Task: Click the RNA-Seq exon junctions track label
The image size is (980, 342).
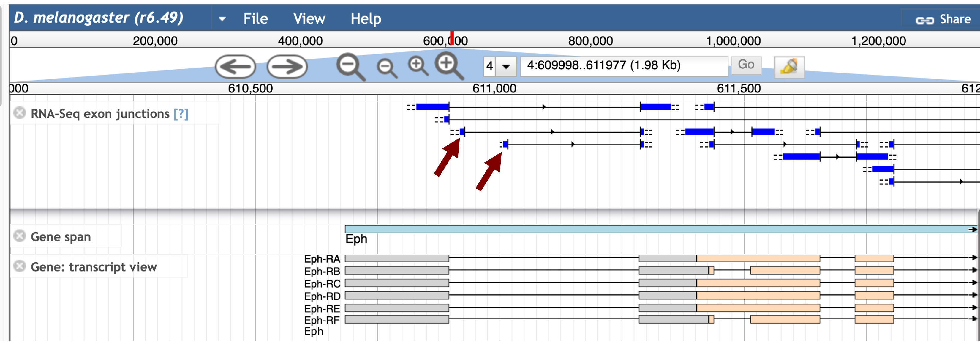Action: point(100,114)
